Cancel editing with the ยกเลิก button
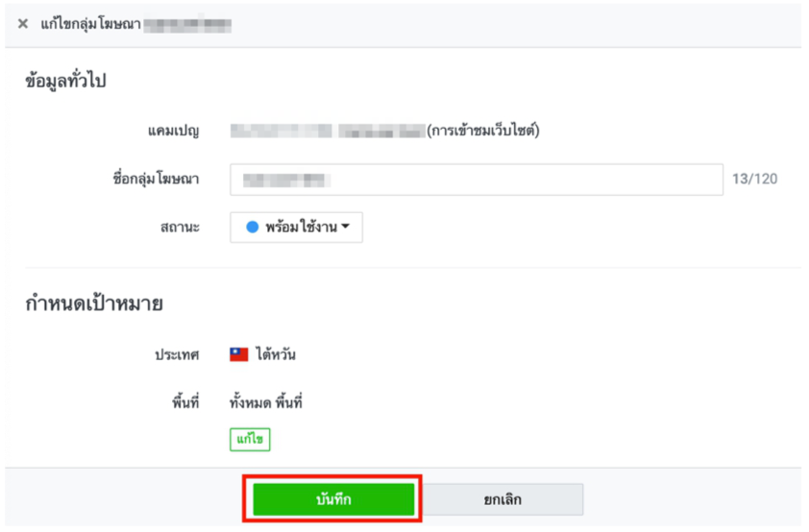The image size is (809, 532). click(502, 499)
